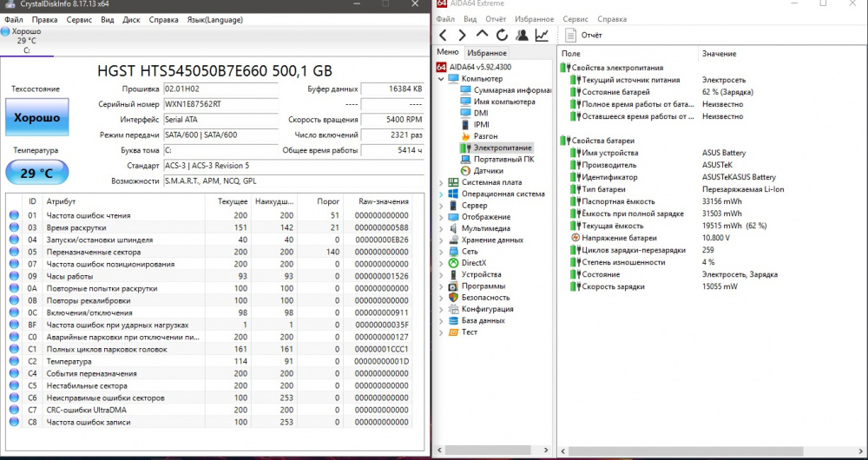The height and width of the screenshot is (460, 868).
Task: Click AIDA64 user profile icon
Action: [522, 36]
